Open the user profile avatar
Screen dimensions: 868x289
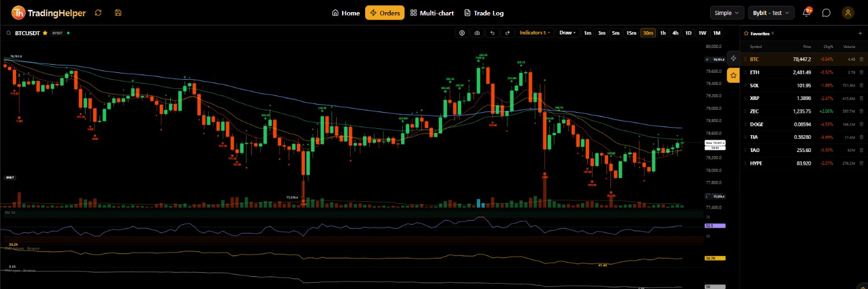tap(848, 13)
